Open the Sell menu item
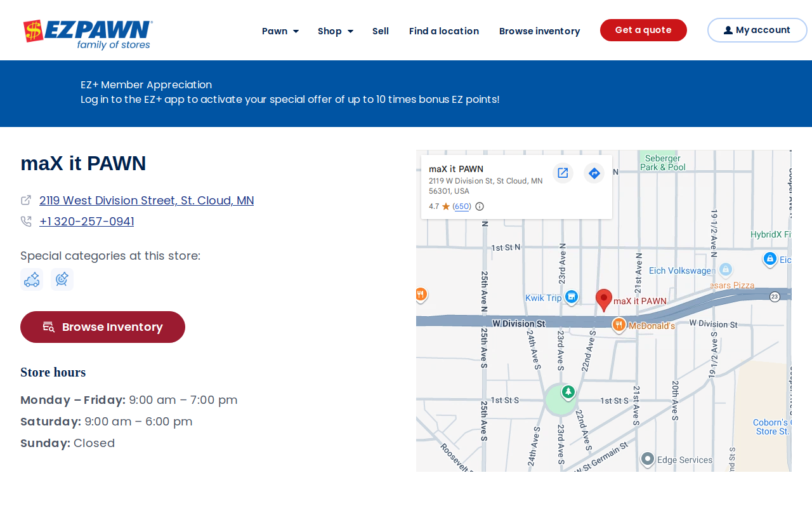 coord(381,31)
